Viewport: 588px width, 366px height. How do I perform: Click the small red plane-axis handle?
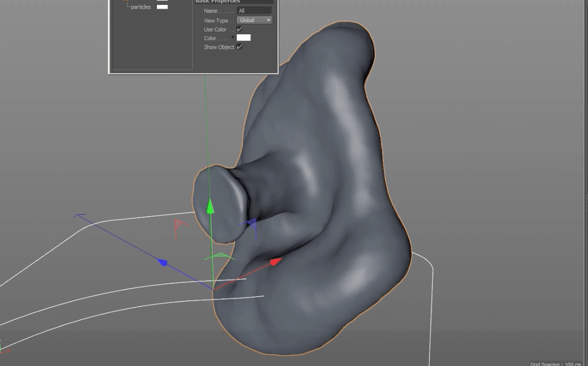(x=181, y=228)
